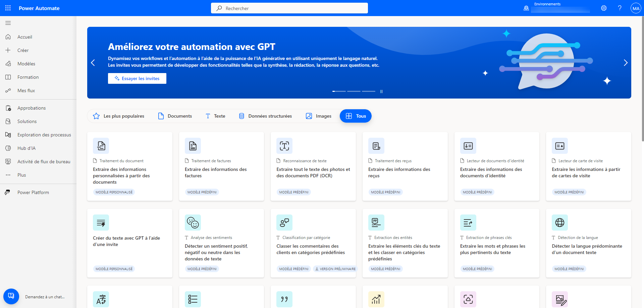Viewport: 644px width, 308px height.
Task: Click the Reconnaissance de texte OCR icon
Action: 284,146
